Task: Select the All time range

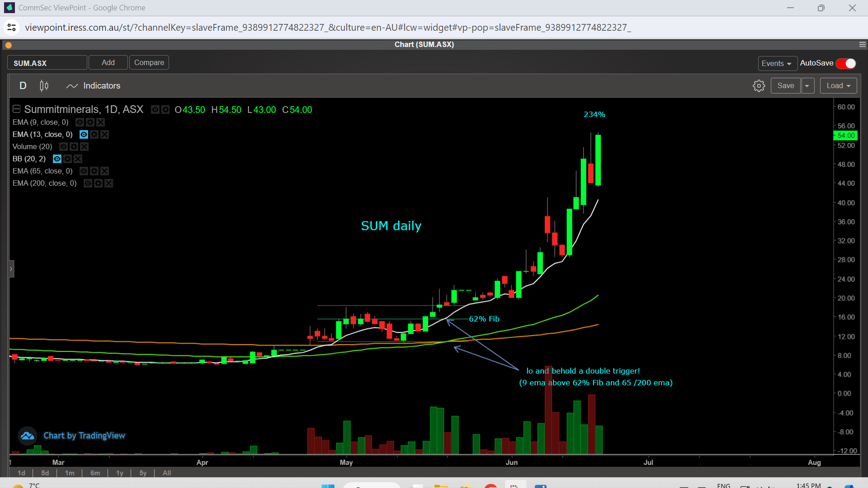Action: [167, 473]
